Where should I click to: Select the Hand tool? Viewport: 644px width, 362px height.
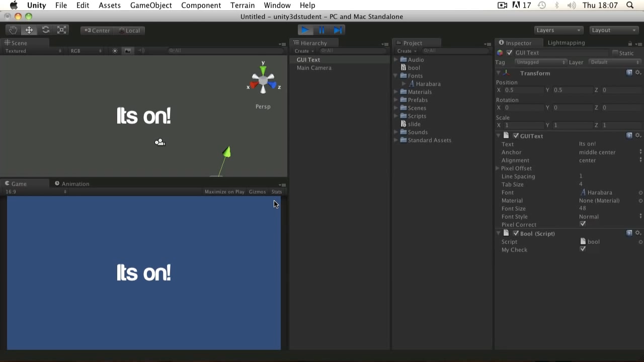(13, 30)
